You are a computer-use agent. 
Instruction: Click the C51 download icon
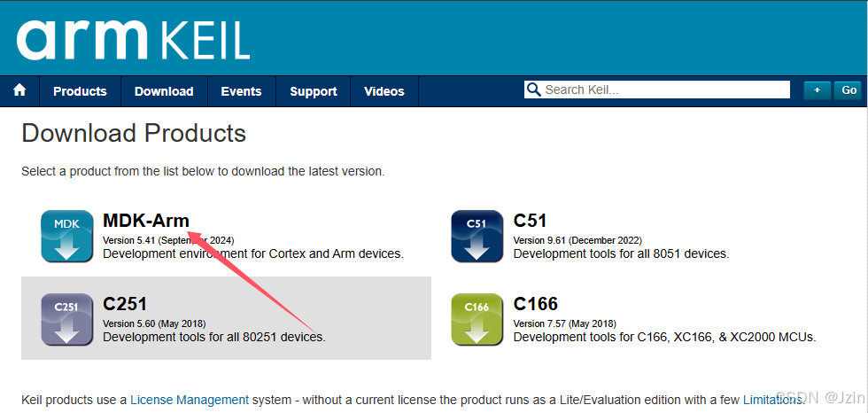477,236
